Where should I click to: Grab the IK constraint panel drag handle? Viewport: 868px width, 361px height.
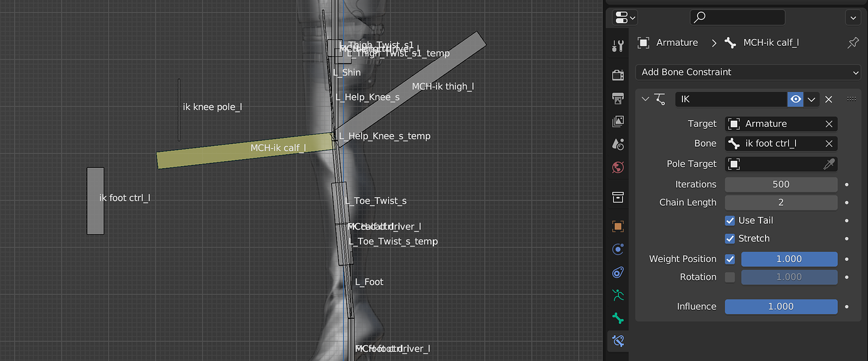click(851, 99)
